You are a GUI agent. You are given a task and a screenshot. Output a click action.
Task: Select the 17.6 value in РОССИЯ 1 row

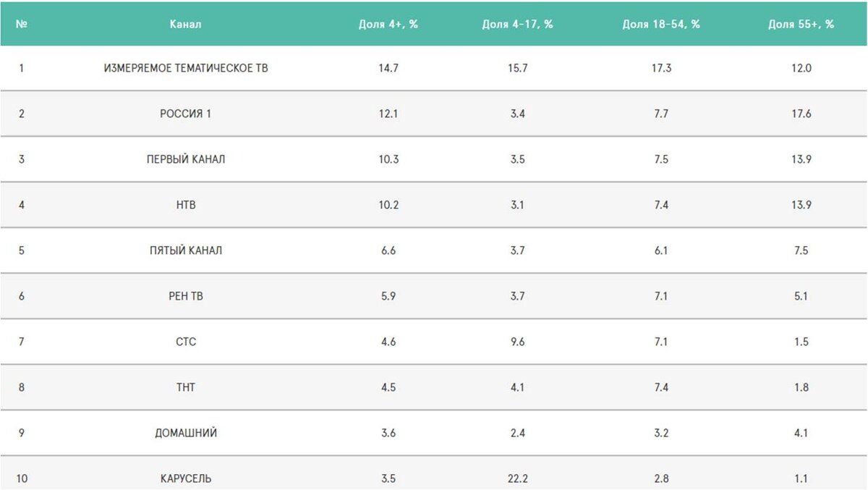click(801, 114)
